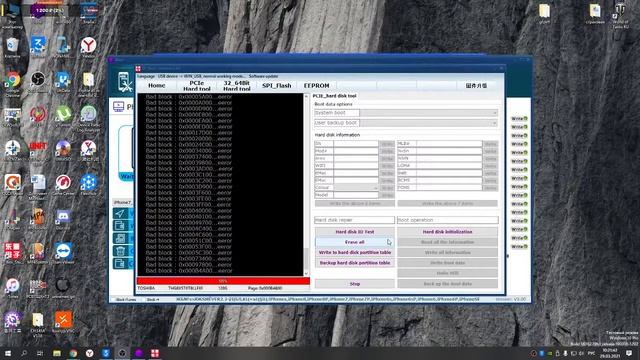
Task: Click the Write button beside the SN field
Action: (387, 144)
